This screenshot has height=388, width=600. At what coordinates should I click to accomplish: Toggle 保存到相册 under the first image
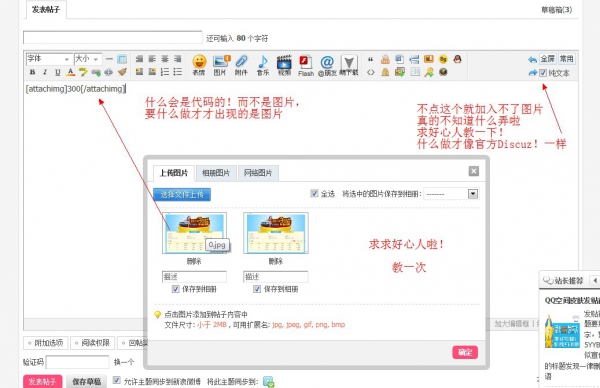(x=176, y=289)
